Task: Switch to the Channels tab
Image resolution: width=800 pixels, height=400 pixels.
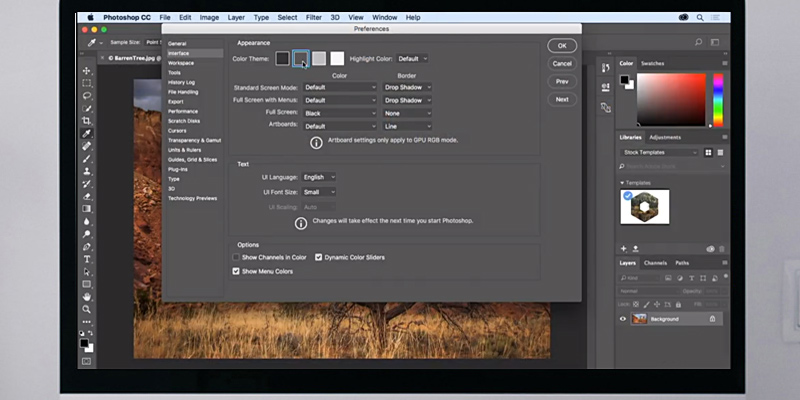Action: [655, 263]
